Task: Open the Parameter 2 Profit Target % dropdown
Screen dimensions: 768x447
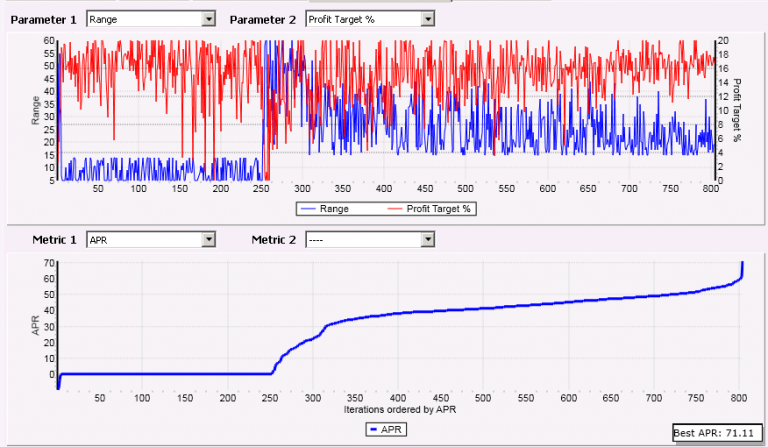Action: [427, 18]
